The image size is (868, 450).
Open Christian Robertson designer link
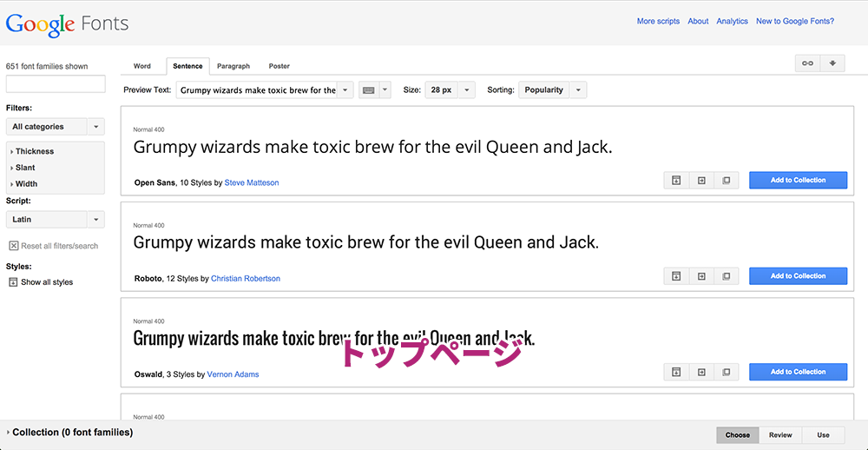point(246,278)
